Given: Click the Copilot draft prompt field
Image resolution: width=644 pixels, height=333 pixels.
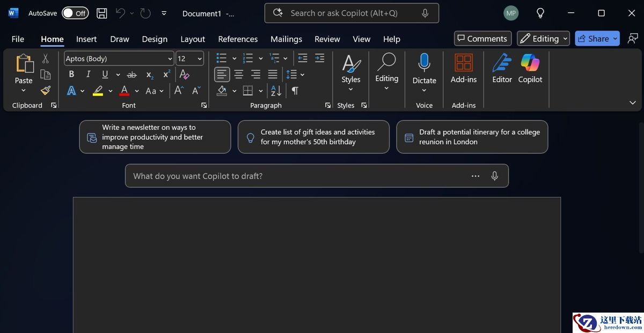Looking at the screenshot, I should tap(298, 176).
